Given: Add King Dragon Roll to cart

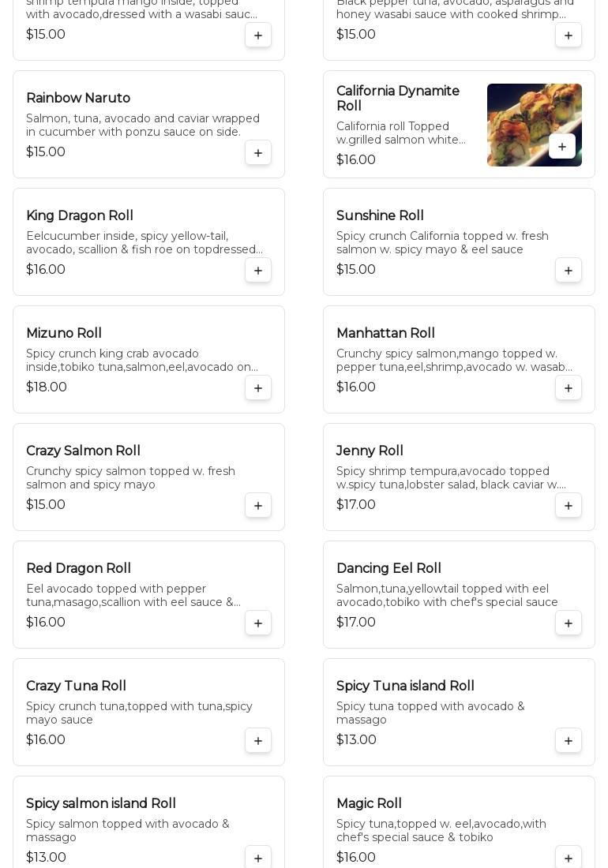Looking at the screenshot, I should 258,270.
